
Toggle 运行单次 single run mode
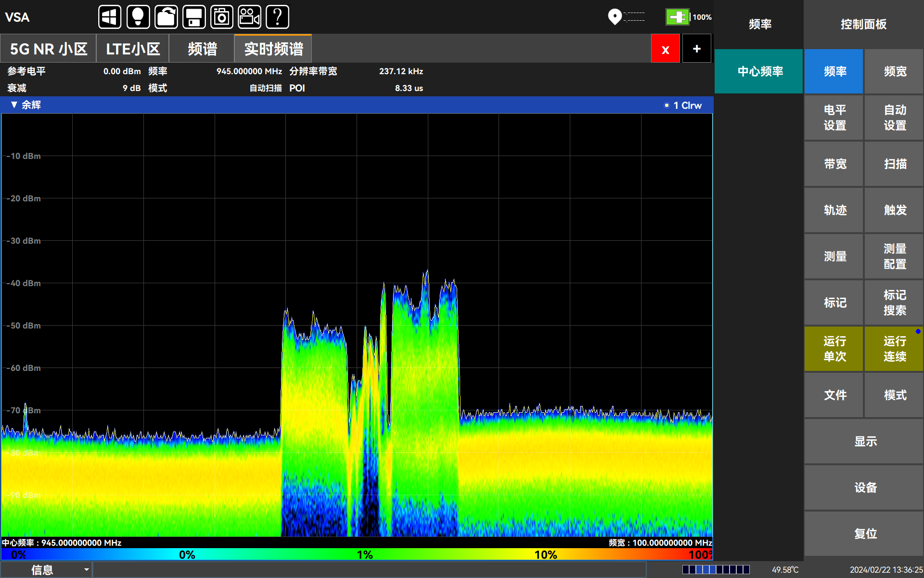pyautogui.click(x=834, y=349)
